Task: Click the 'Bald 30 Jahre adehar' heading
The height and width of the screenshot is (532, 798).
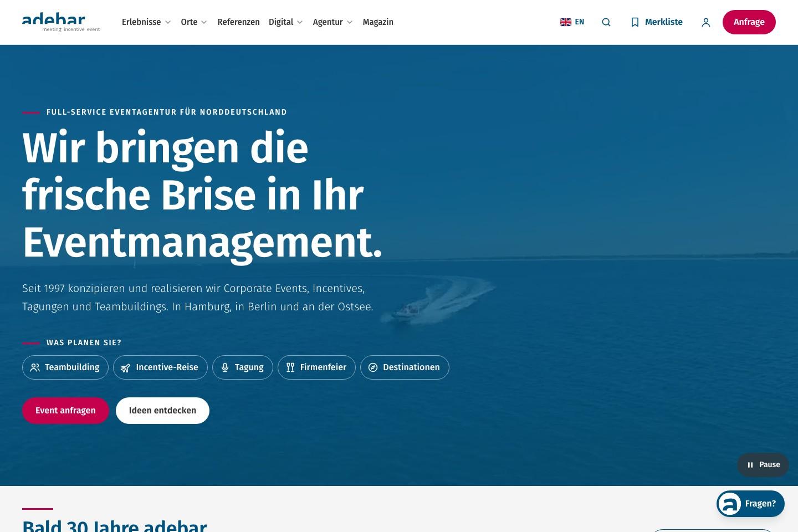Action: click(x=114, y=525)
